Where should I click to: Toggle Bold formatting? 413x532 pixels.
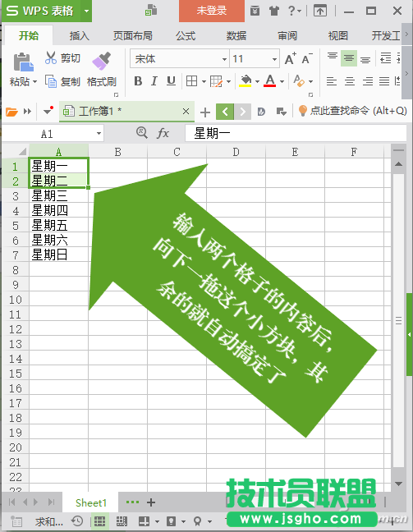pos(138,81)
